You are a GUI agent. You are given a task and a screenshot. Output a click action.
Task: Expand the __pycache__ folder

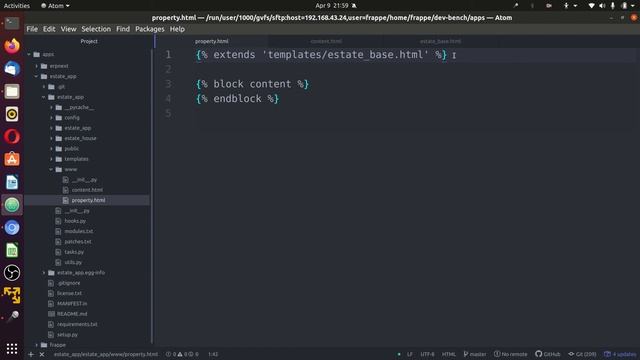(51, 107)
